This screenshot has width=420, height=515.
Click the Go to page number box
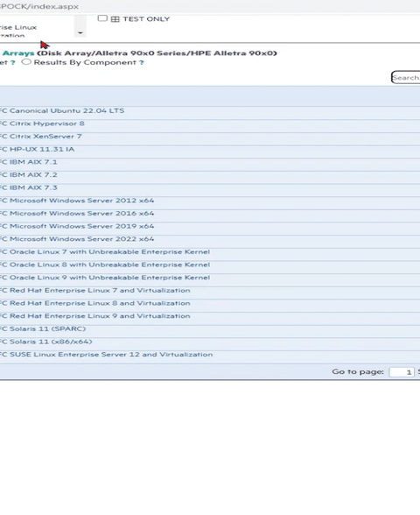point(402,372)
